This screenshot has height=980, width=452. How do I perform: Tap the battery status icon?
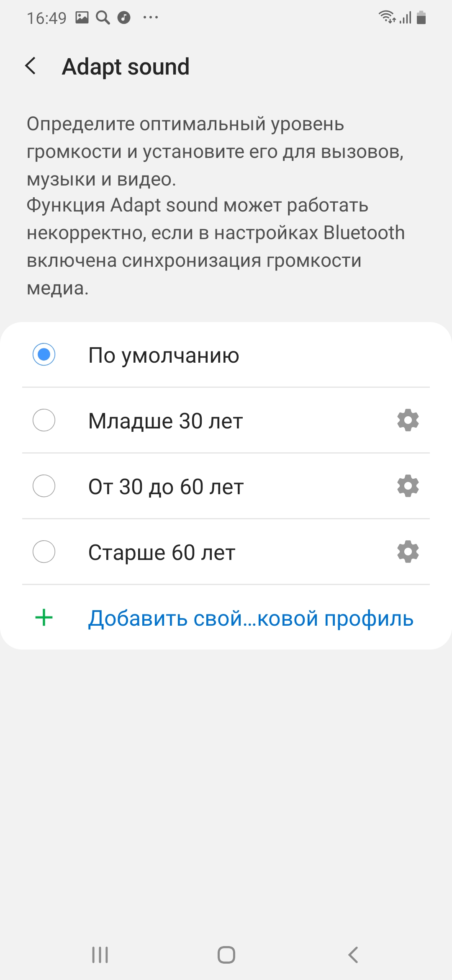click(x=421, y=18)
